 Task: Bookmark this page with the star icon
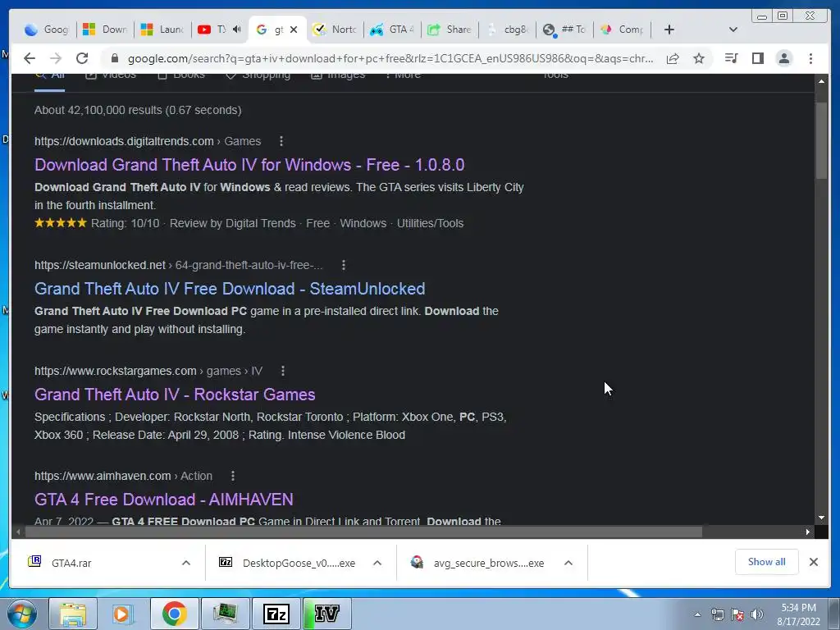699,58
